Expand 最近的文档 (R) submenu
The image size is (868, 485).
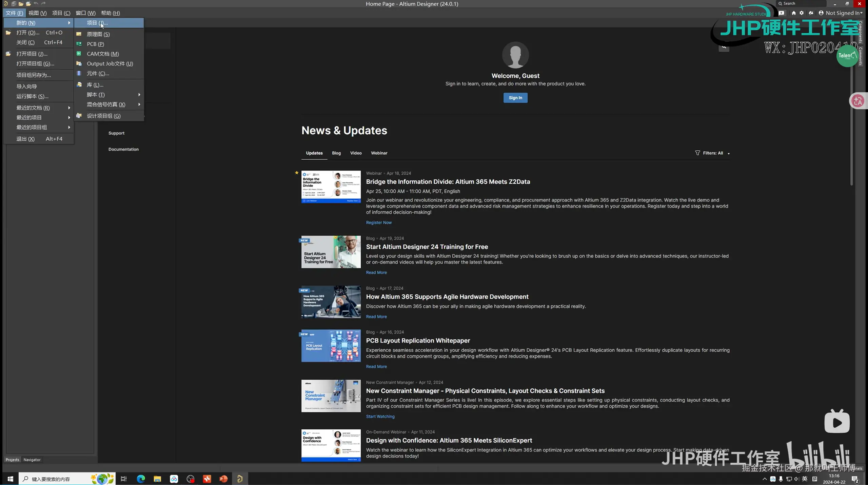(x=39, y=108)
